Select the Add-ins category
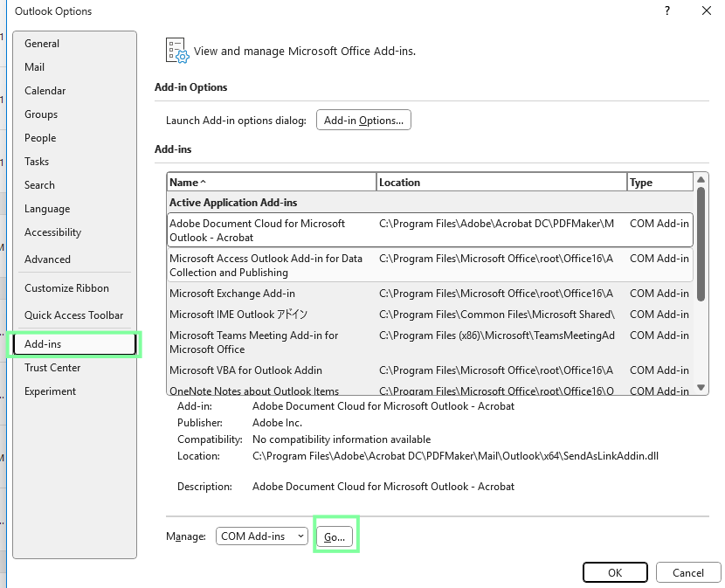Screen dimensions: 725x588 (75, 344)
